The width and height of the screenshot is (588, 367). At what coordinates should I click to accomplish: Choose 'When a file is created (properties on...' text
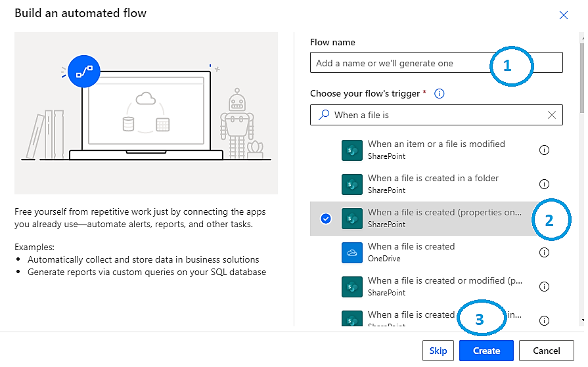point(444,212)
